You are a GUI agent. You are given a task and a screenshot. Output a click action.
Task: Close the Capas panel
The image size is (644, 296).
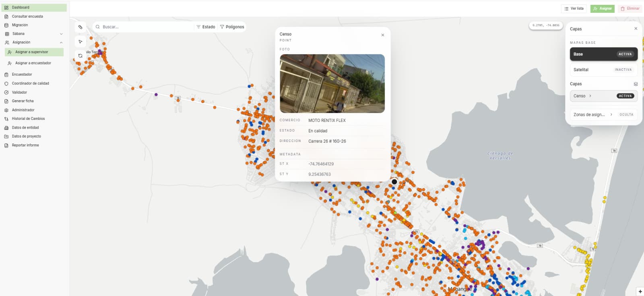point(636,29)
